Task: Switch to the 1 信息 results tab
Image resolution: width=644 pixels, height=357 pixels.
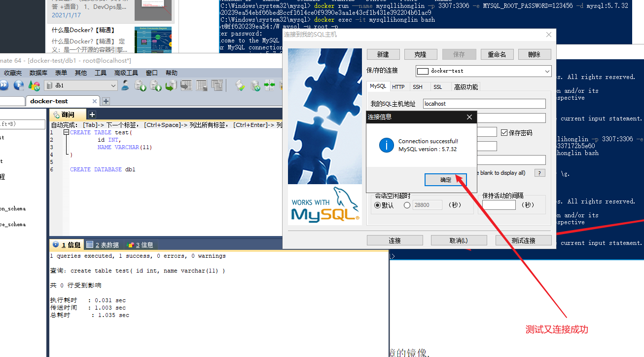Action: (x=67, y=244)
